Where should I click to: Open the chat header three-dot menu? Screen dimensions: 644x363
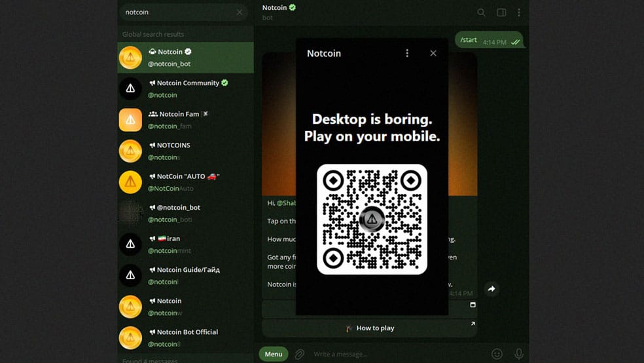[x=519, y=12]
